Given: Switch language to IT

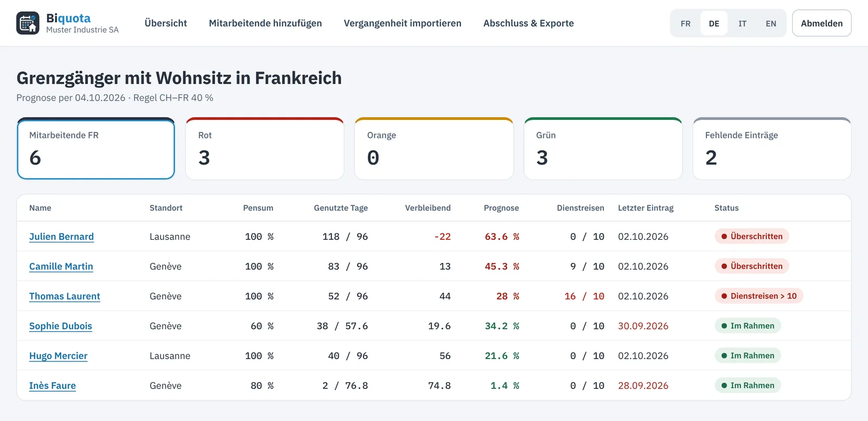Looking at the screenshot, I should coord(742,23).
